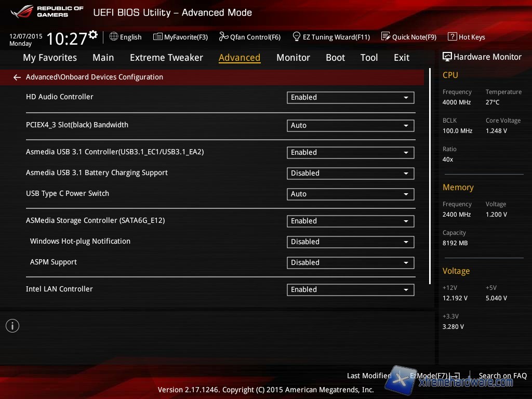Expand HD Audio Controller dropdown
Viewport: 532px width, 399px height.
(350, 97)
